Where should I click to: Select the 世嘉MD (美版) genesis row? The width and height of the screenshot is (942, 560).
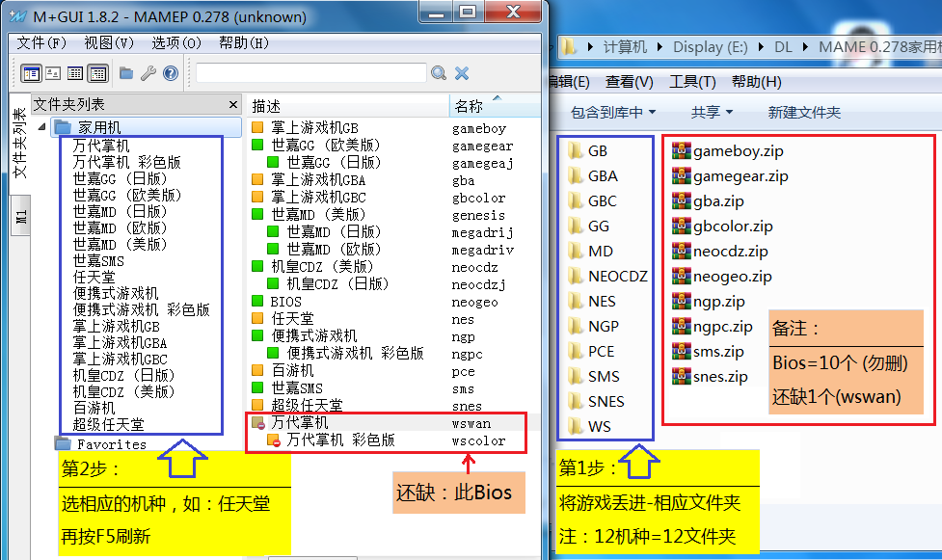point(394,215)
